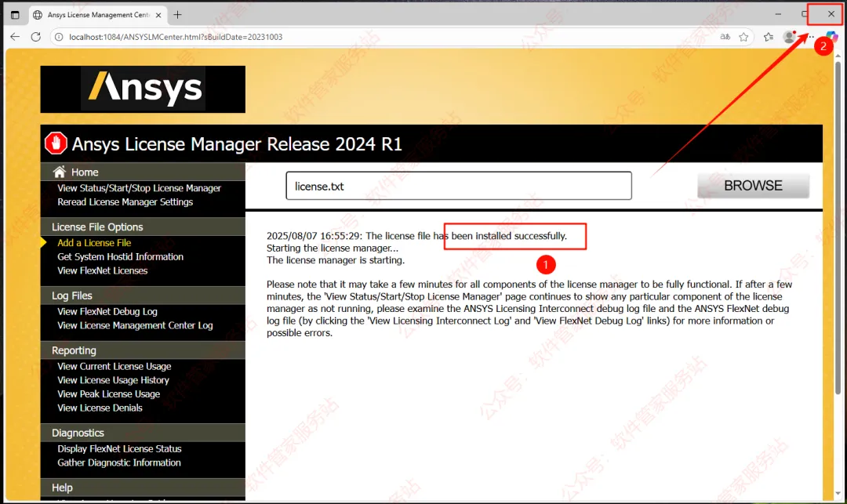
Task: Reload the page with the refresh icon
Action: [35, 37]
